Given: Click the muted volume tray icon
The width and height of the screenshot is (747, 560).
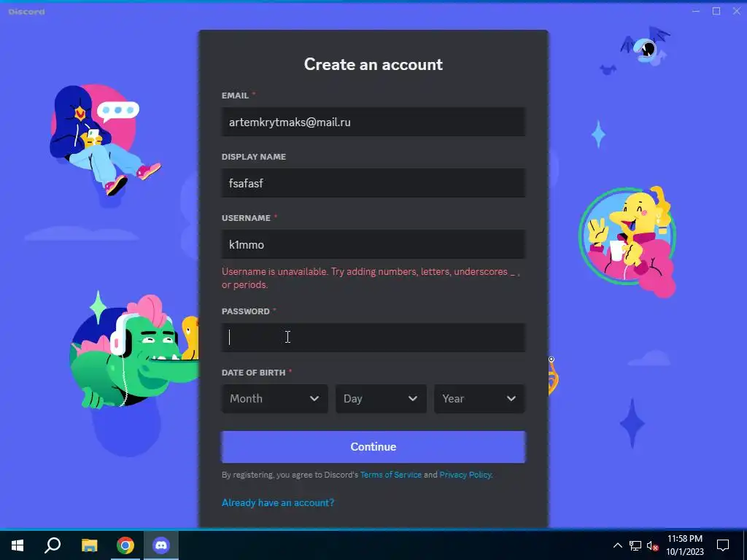Looking at the screenshot, I should click(x=653, y=545).
